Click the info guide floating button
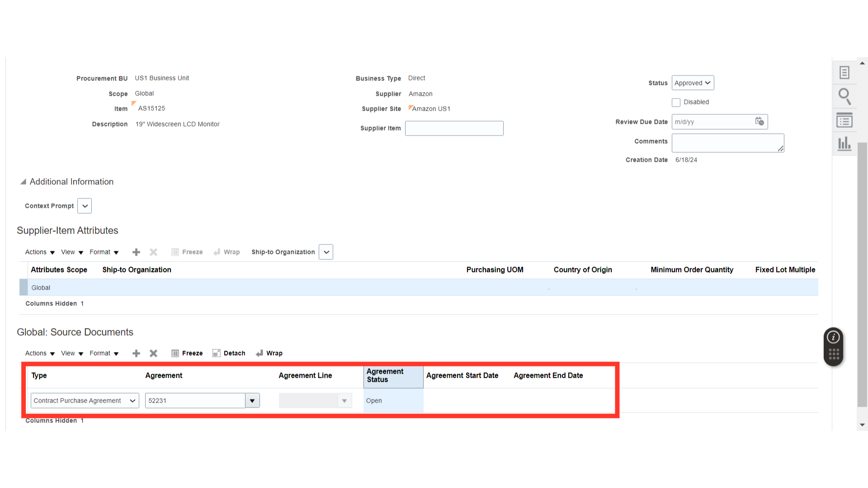 (833, 337)
